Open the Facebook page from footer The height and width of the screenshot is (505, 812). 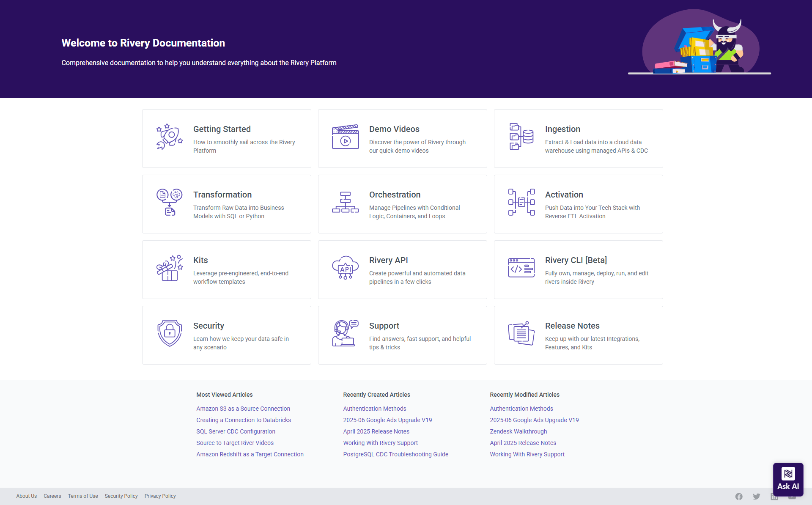[x=739, y=497]
